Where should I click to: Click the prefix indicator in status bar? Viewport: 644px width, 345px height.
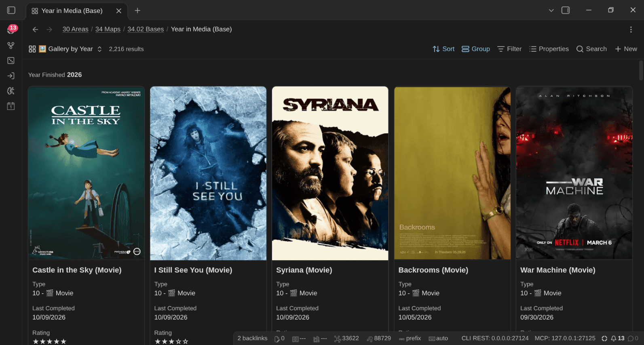coord(410,339)
